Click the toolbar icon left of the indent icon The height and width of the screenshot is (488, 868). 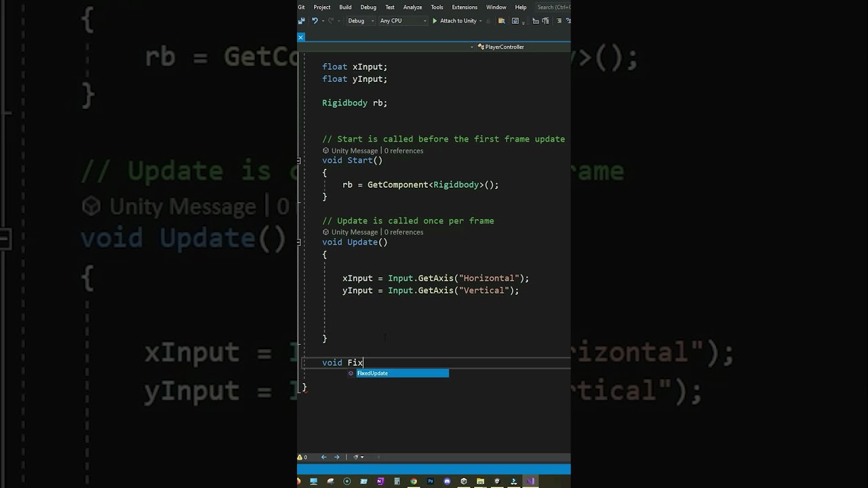545,21
